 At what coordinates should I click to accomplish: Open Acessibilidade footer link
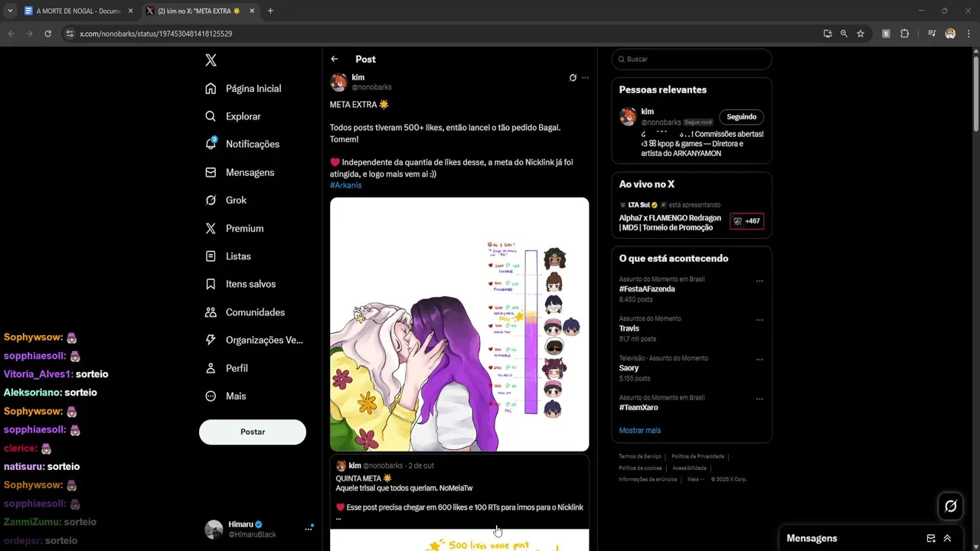click(x=689, y=468)
